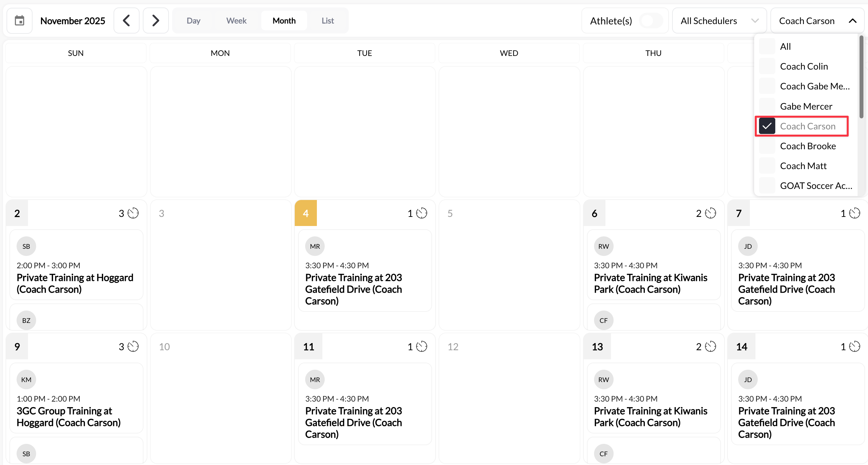Check the Coach Colin checkbox
The height and width of the screenshot is (465, 868).
pos(767,66)
